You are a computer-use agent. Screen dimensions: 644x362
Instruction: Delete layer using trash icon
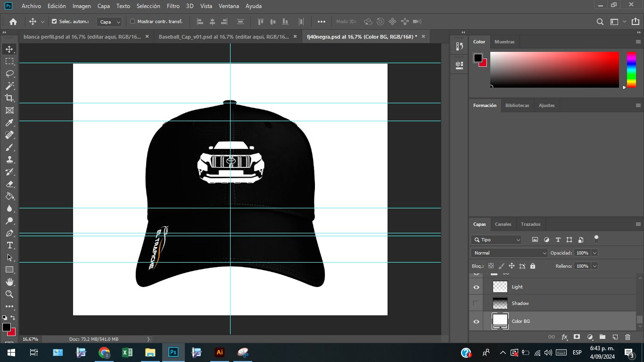click(x=627, y=337)
